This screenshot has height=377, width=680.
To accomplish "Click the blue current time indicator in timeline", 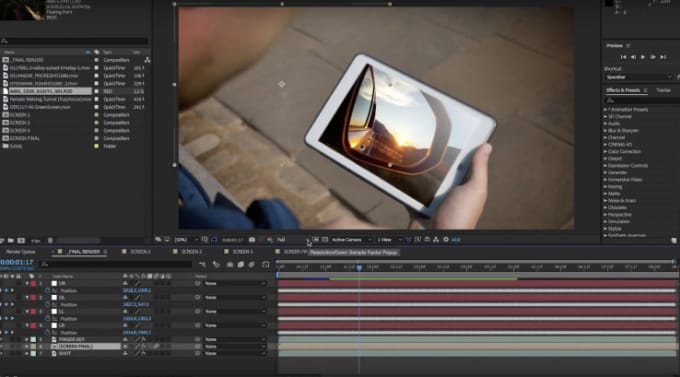I will point(359,268).
